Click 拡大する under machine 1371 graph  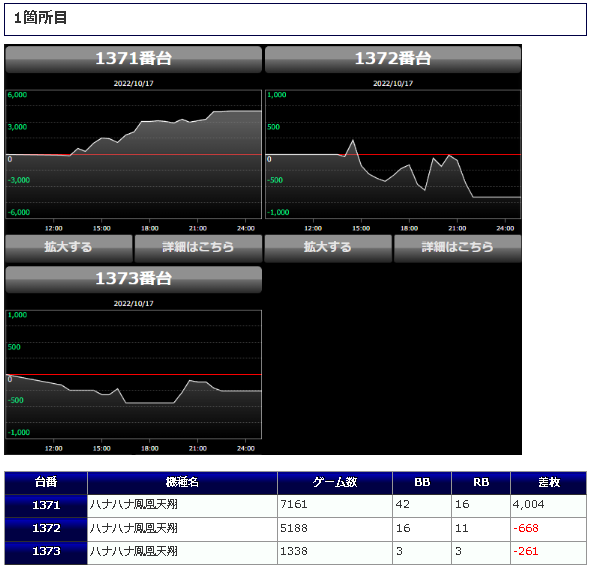[x=69, y=248]
